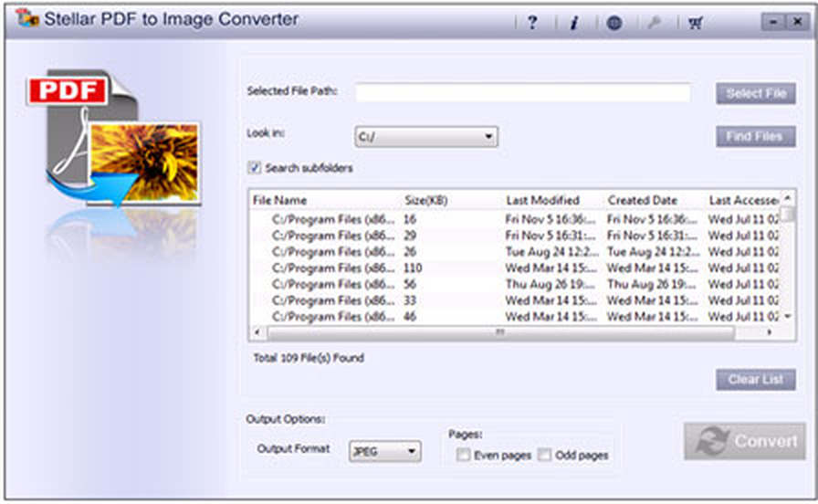This screenshot has height=504, width=818.
Task: Open the Look in drive dropdown
Action: coord(426,137)
